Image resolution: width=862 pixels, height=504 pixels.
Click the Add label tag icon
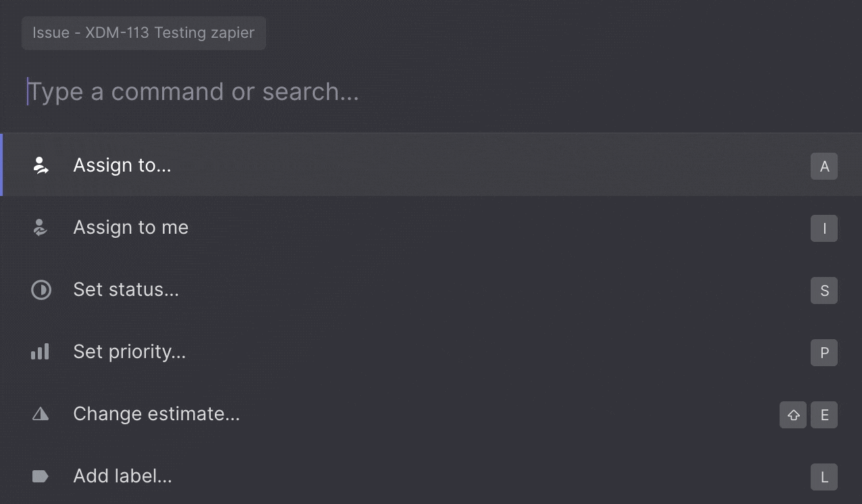(x=41, y=476)
